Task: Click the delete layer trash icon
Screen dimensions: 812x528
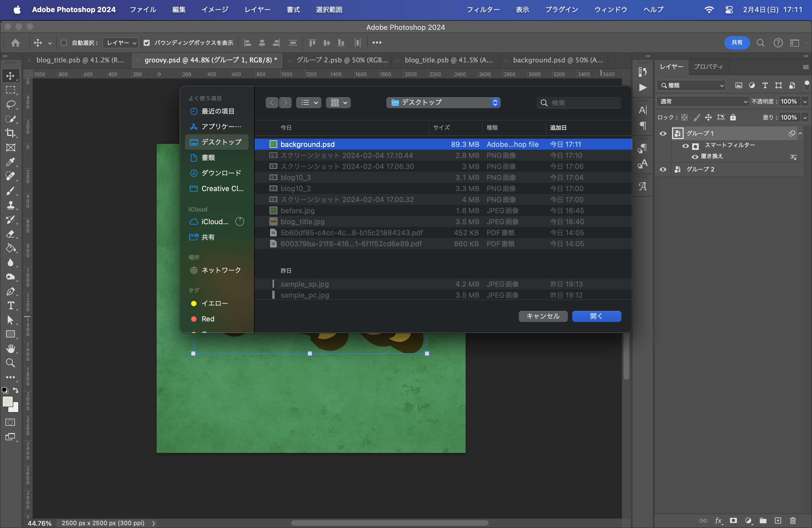Action: point(793,521)
